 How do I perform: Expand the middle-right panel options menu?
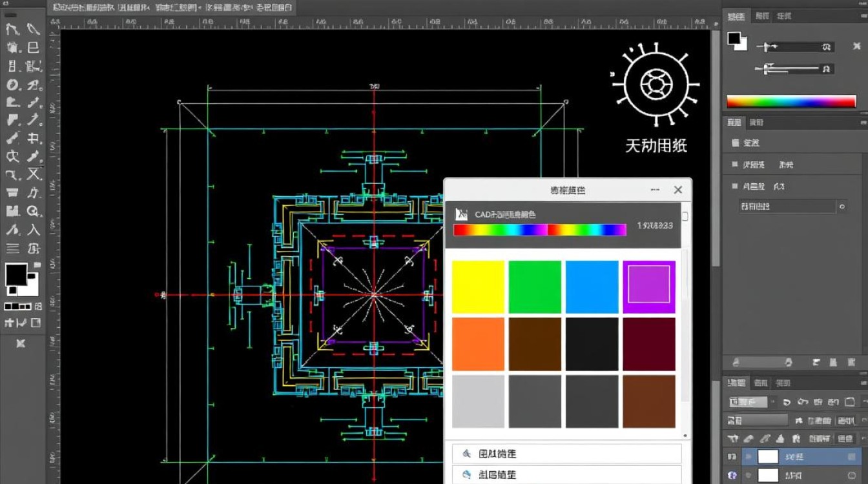(x=863, y=122)
